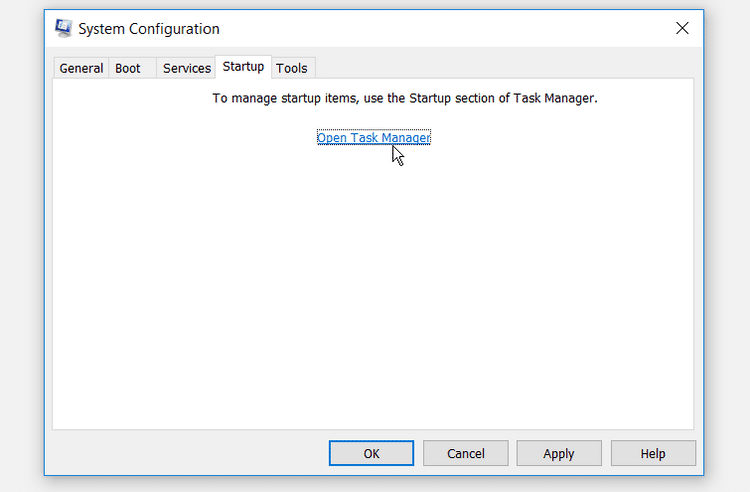
Task: Confirm with the OK button
Action: pos(371,453)
